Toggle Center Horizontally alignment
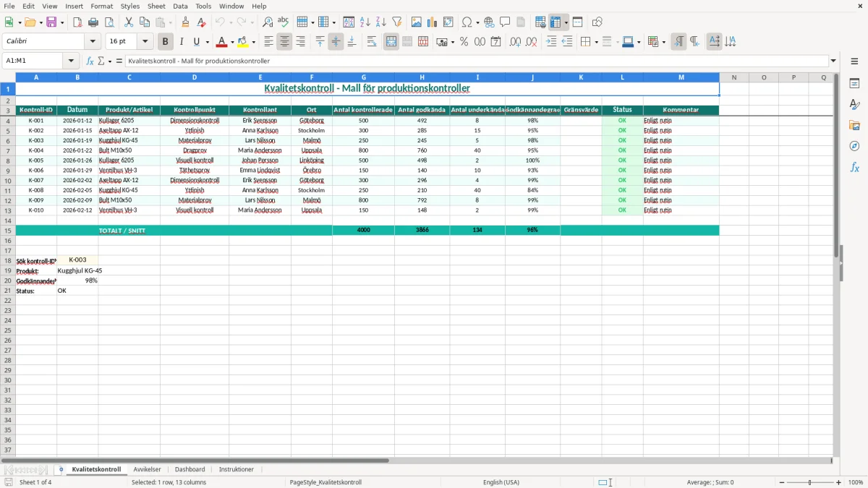Image resolution: width=868 pixels, height=488 pixels. [x=285, y=42]
